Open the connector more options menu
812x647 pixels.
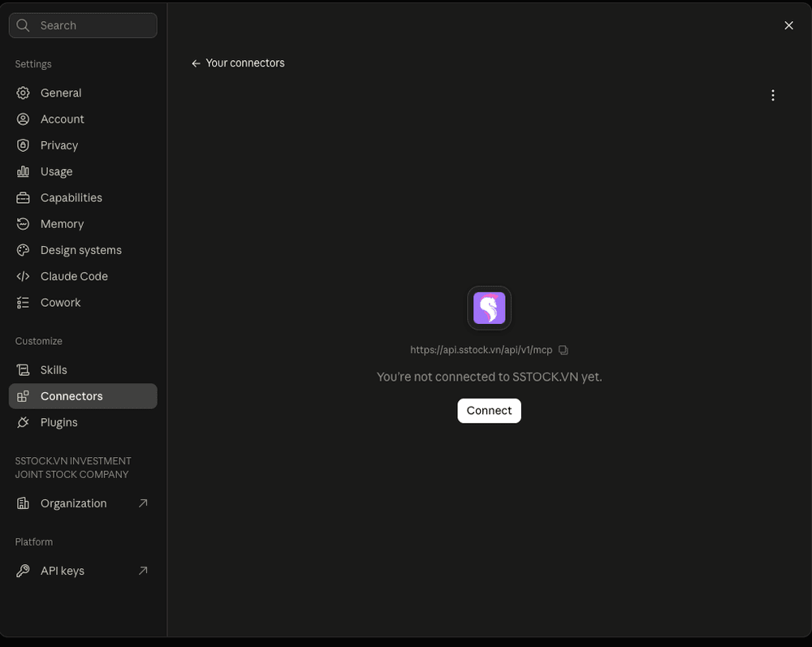coord(773,95)
